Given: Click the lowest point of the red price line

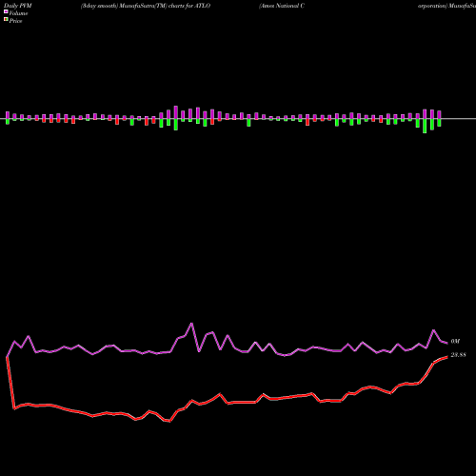Looking at the screenshot, I should point(169,422).
